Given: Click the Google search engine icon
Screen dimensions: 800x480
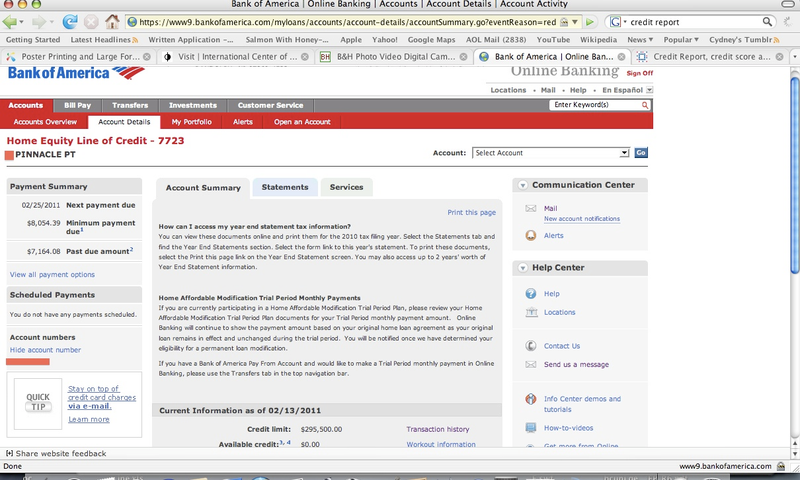Looking at the screenshot, I should click(x=615, y=22).
